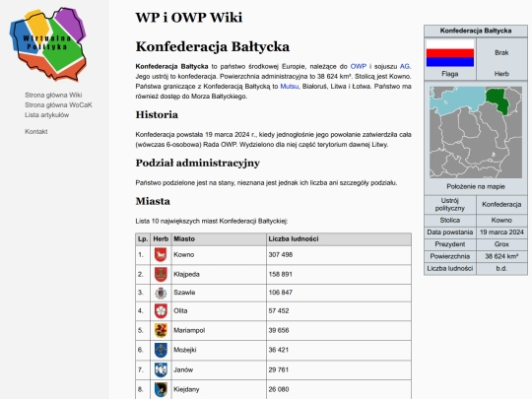Click the Kiejdany coat of arms icon
Image resolution: width=532 pixels, height=399 pixels.
[161, 389]
